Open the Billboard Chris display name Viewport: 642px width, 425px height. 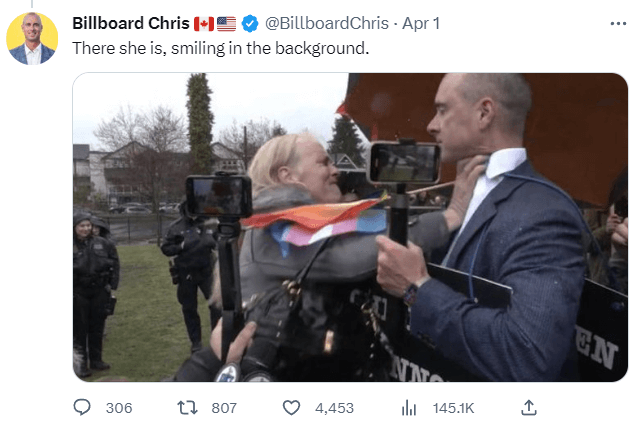click(x=131, y=23)
